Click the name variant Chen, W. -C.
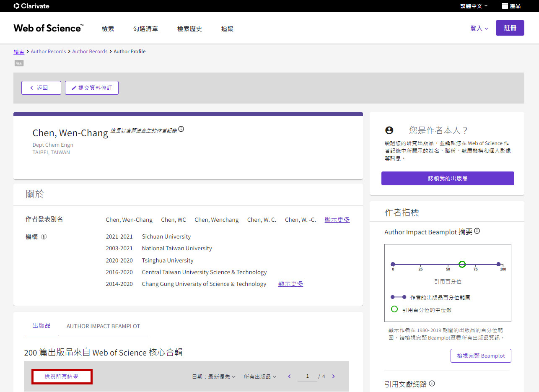Screen dimensions: 539x392 (301, 220)
